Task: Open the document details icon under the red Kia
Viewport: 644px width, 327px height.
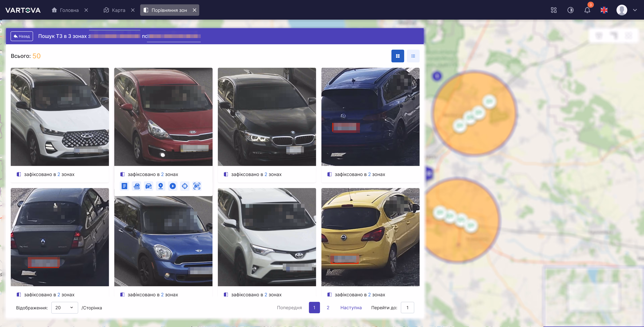Action: coord(124,186)
